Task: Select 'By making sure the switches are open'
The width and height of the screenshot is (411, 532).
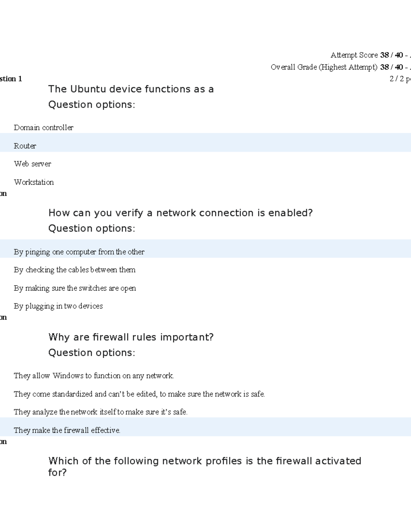Action: coord(75,288)
